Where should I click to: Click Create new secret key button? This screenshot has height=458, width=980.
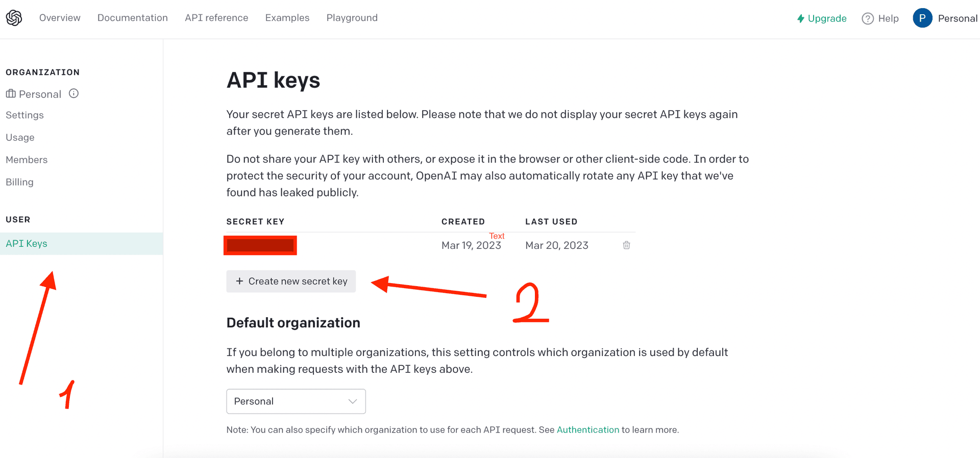[291, 281]
